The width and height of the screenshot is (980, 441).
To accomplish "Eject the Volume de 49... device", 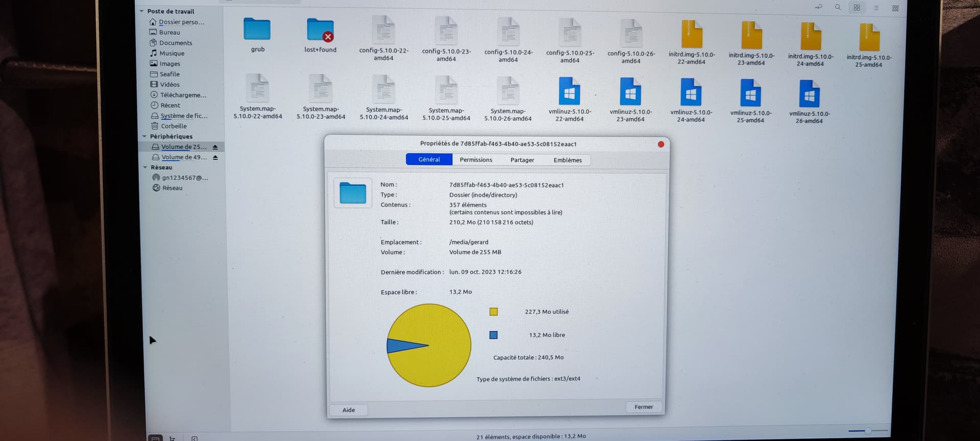I will click(x=215, y=158).
